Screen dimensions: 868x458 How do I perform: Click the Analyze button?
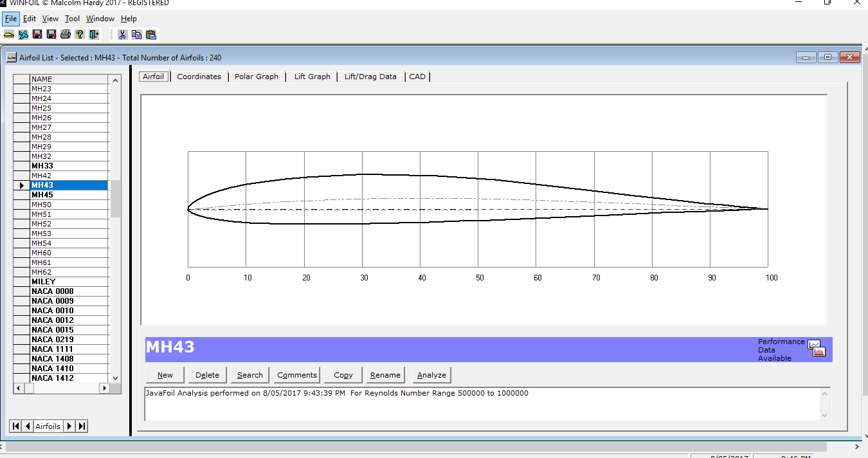(431, 375)
